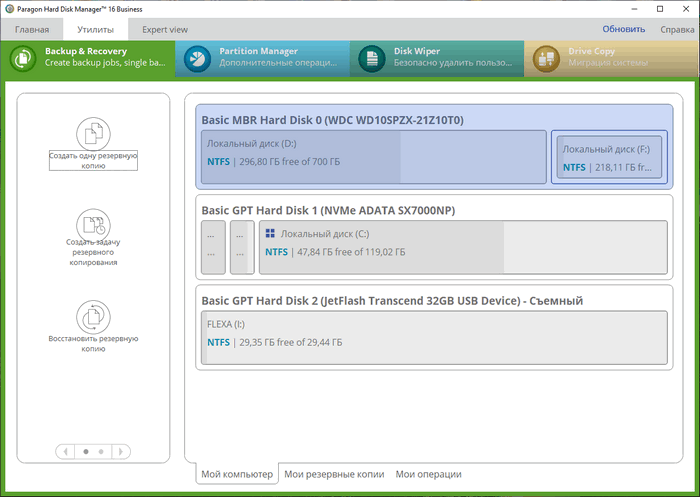Click the Paragon app logo in title bar
The height and width of the screenshot is (497, 700).
[9, 9]
